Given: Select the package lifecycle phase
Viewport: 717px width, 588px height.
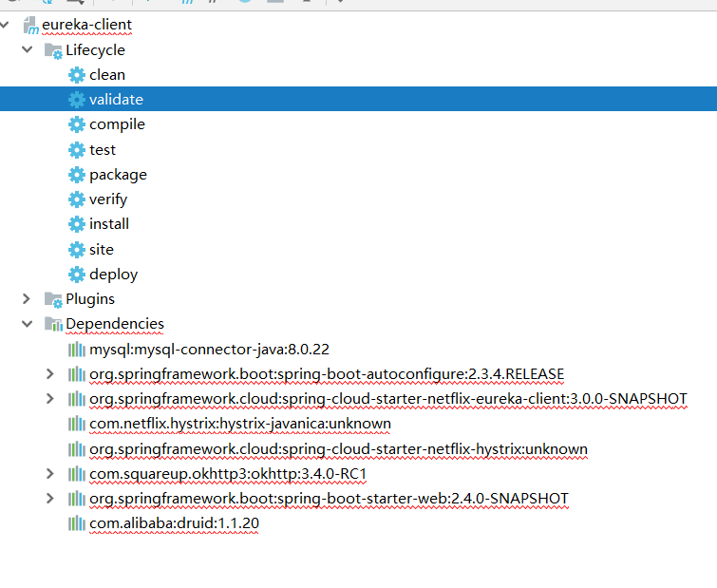Looking at the screenshot, I should tap(118, 175).
